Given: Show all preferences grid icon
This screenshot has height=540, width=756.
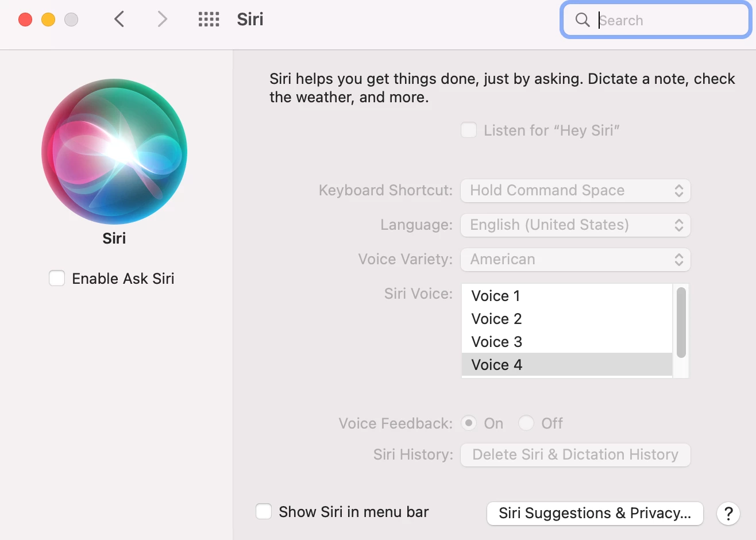Looking at the screenshot, I should coord(209,20).
